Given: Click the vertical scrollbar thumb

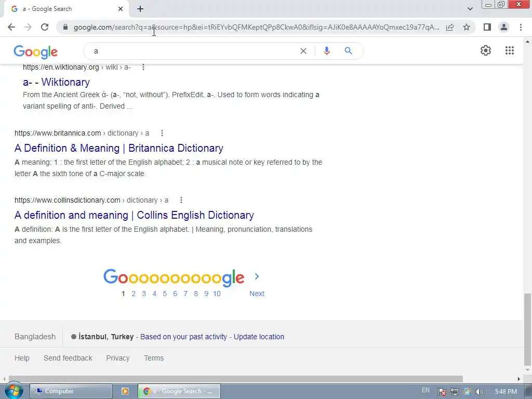Looking at the screenshot, I should pyautogui.click(x=527, y=328).
